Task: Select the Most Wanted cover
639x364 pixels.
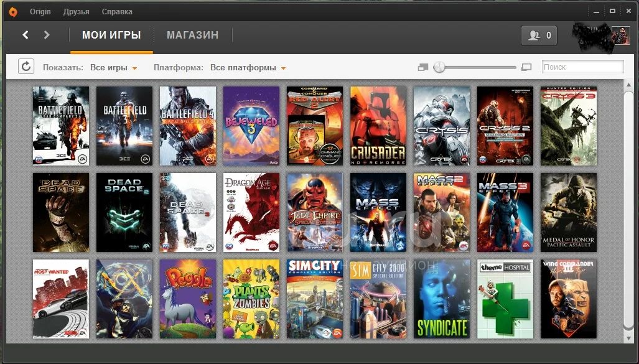Action: point(61,299)
